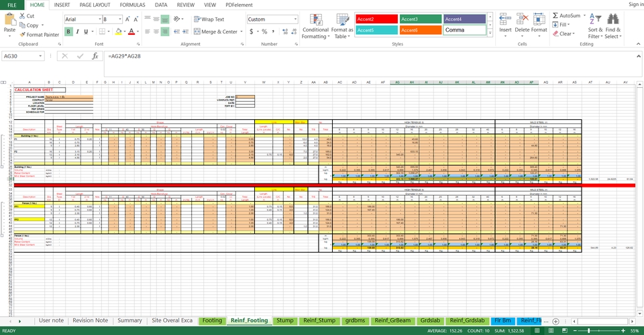Click the zoom slider handle
Viewport: 644px width, 335px height.
(x=588, y=330)
